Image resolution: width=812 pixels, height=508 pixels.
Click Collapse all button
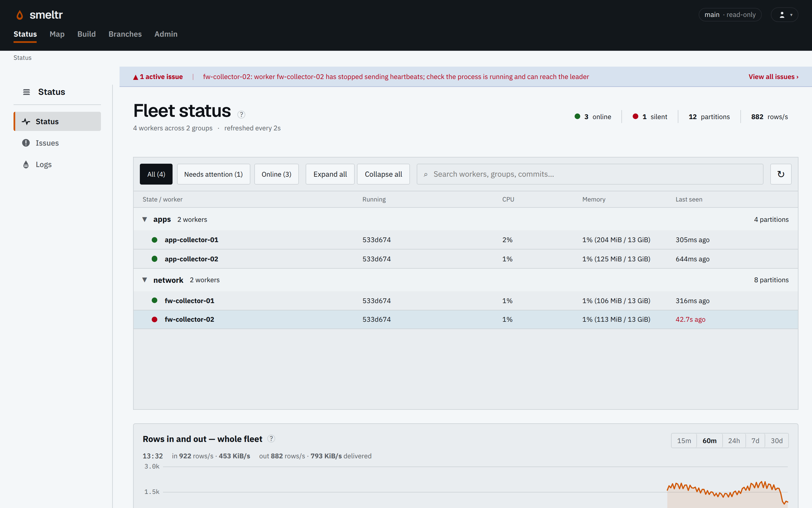coord(383,174)
